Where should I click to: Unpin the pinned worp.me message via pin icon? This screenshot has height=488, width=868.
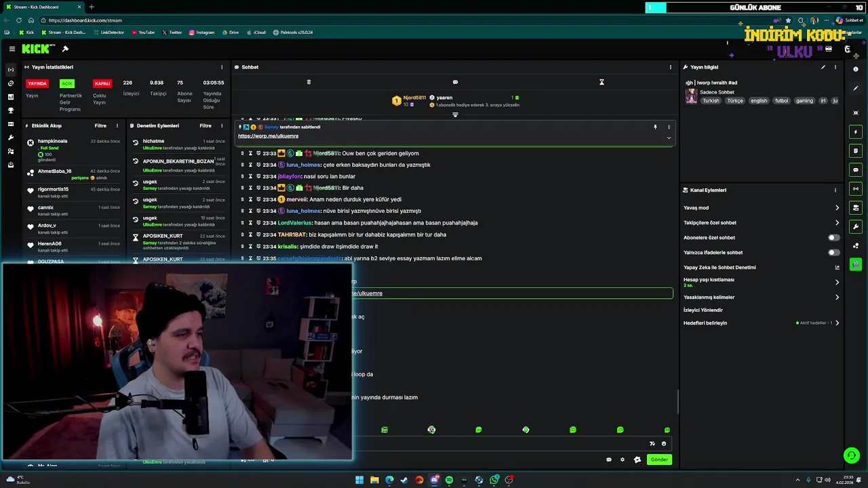click(655, 127)
